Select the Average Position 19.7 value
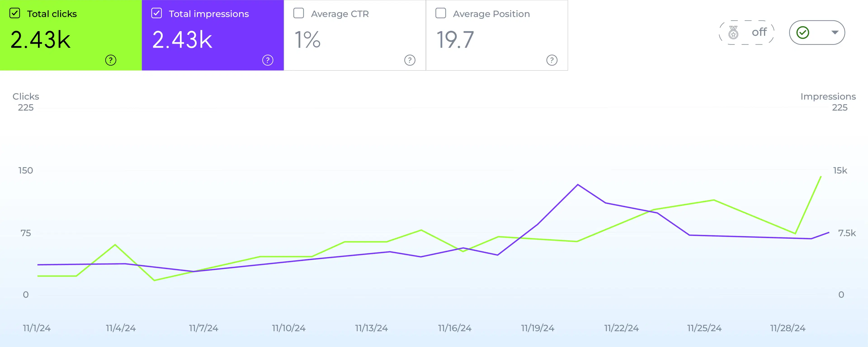Image resolution: width=868 pixels, height=347 pixels. [x=455, y=40]
